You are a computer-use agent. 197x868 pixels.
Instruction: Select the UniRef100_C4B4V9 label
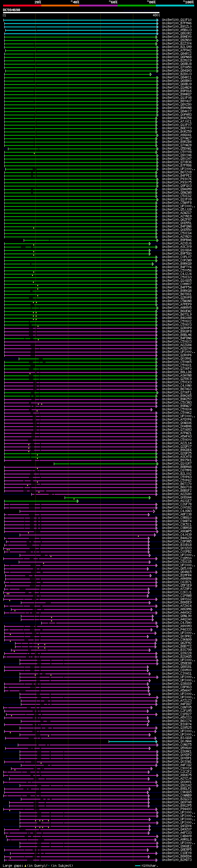[x=176, y=836]
